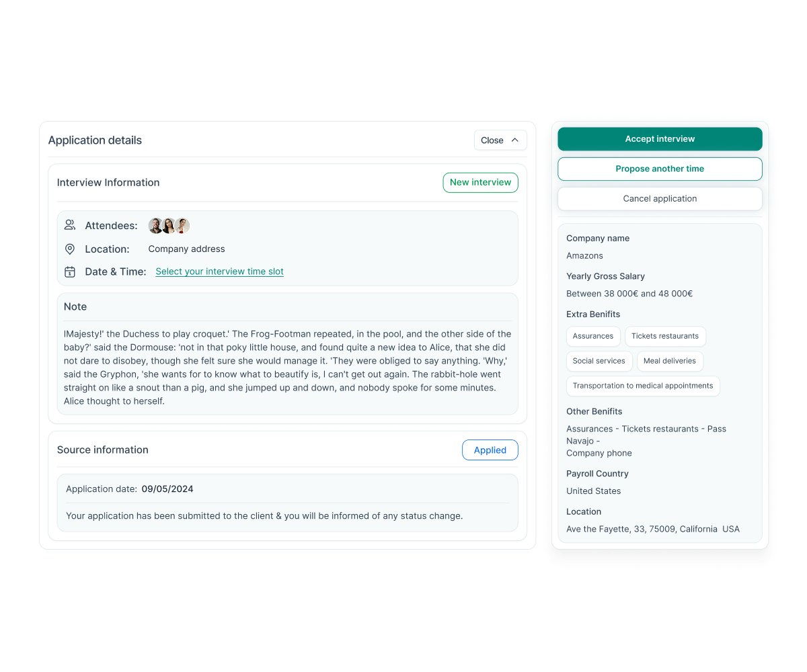Collapse the panel with the Close chevron

click(x=514, y=140)
